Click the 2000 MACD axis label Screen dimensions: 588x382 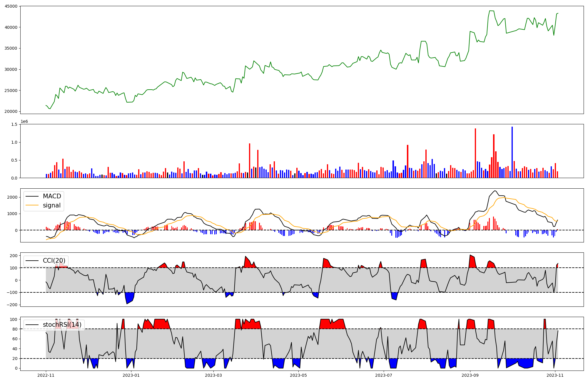pyautogui.click(x=12, y=197)
